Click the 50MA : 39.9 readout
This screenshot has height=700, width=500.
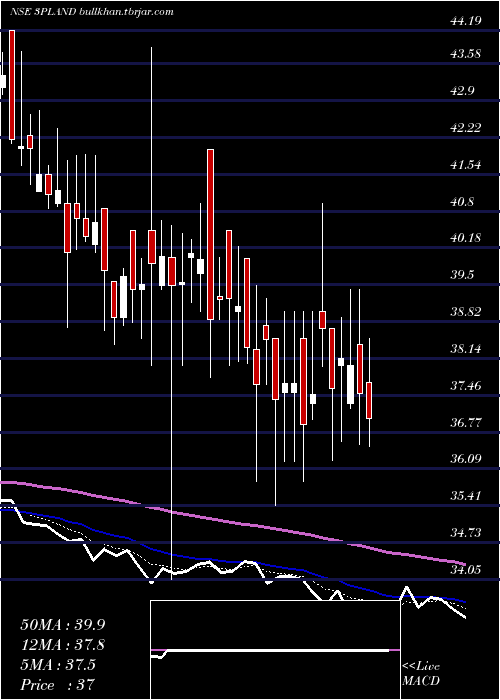[x=64, y=625]
